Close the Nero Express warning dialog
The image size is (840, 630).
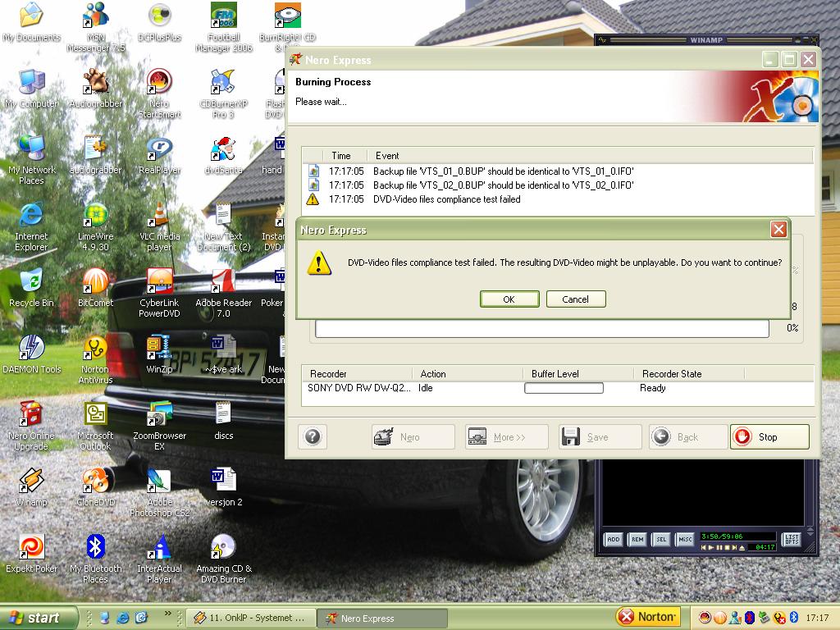coord(778,230)
